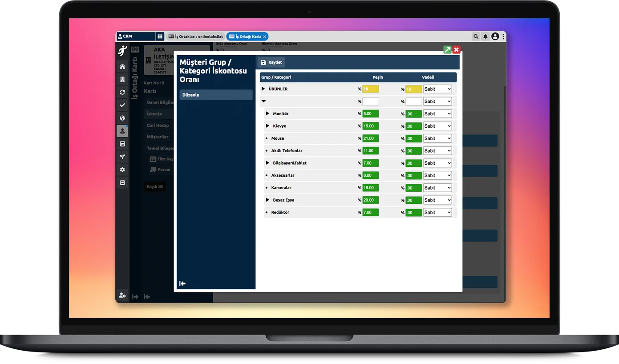Click the user profile avatar icon

[x=495, y=36]
